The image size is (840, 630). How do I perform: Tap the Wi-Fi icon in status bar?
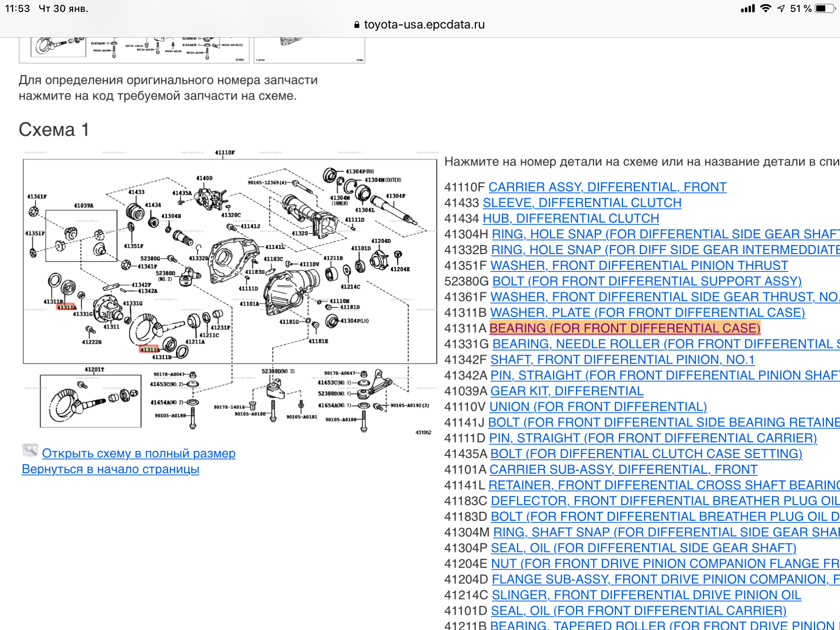765,8
